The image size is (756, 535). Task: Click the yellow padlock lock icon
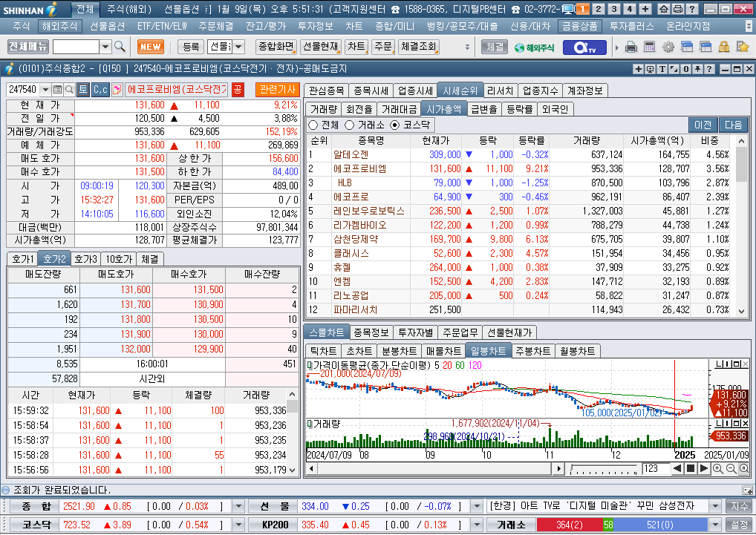point(724,47)
